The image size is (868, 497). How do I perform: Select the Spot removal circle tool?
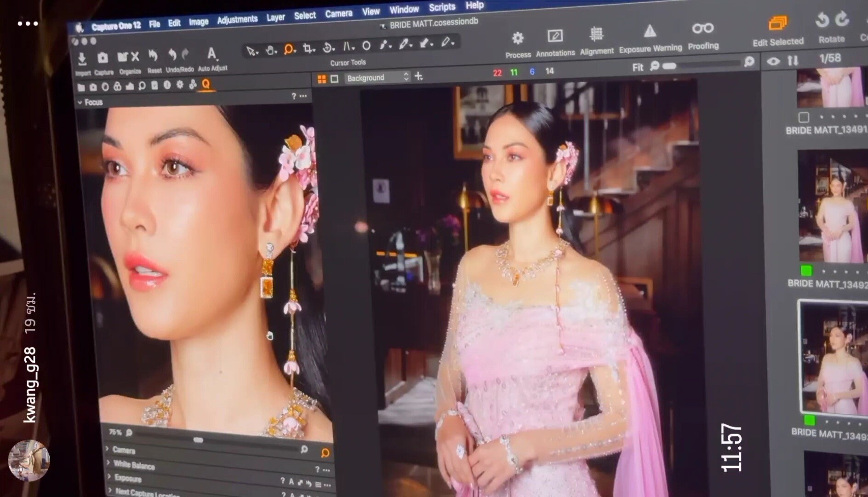[x=366, y=46]
